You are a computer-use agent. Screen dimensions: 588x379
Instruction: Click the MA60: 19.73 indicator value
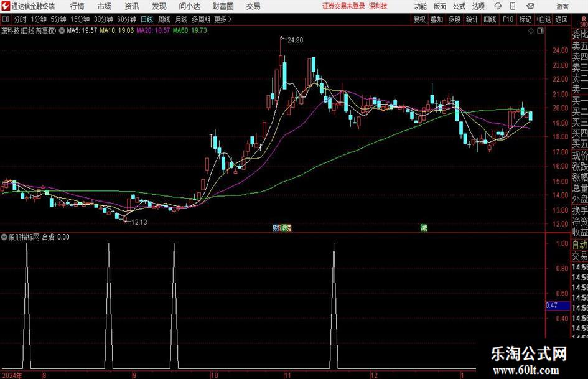[x=190, y=30]
